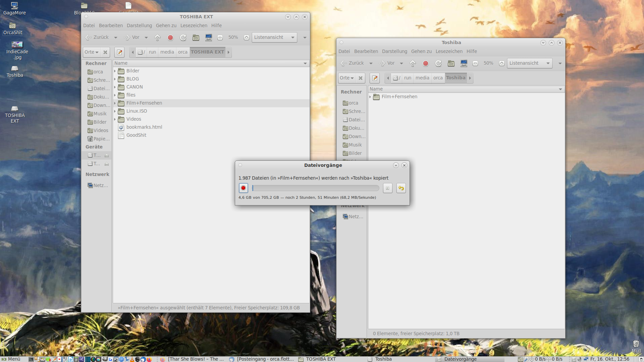Select Videos folder in TOSHIBA EXT file list
The height and width of the screenshot is (362, 644).
[x=134, y=119]
